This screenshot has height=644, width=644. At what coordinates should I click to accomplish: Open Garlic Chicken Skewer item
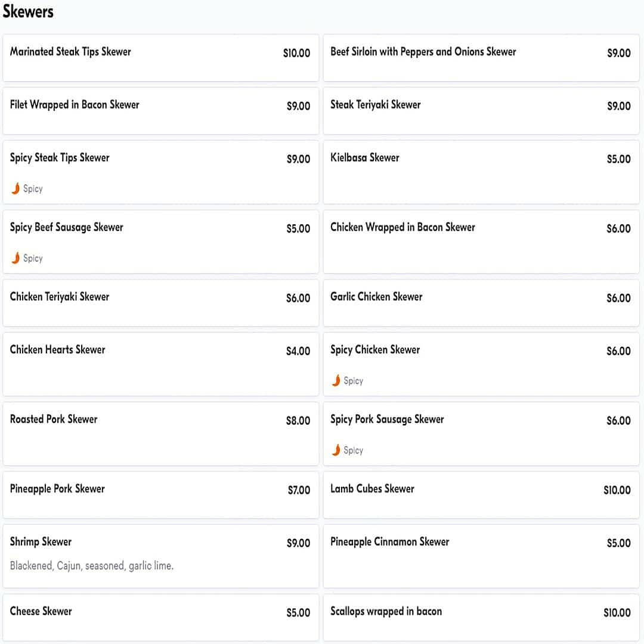(481, 303)
